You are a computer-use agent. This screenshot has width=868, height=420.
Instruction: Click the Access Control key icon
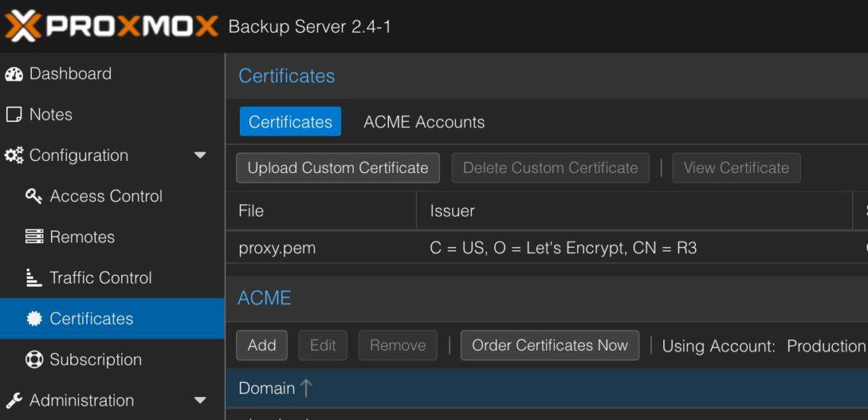[x=34, y=197]
